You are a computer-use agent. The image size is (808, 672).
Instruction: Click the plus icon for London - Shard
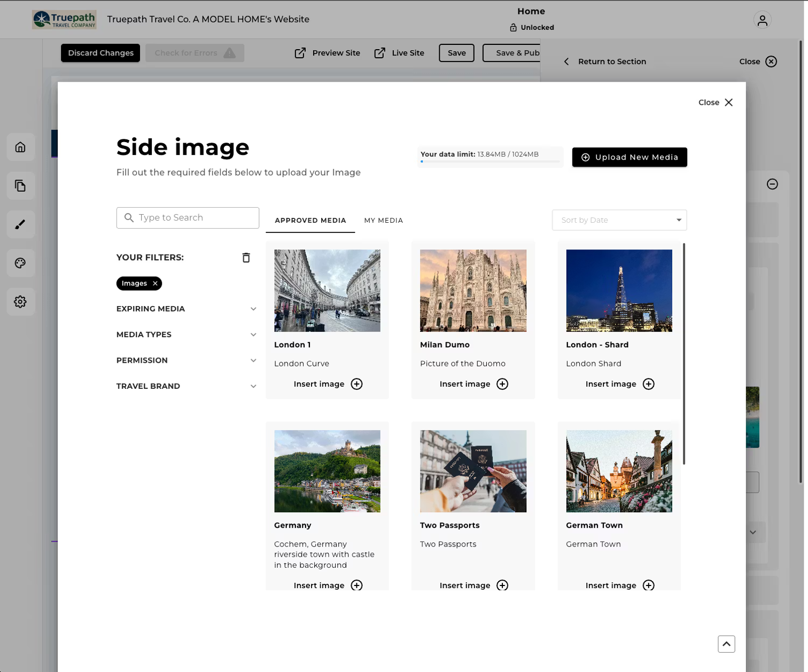tap(648, 384)
